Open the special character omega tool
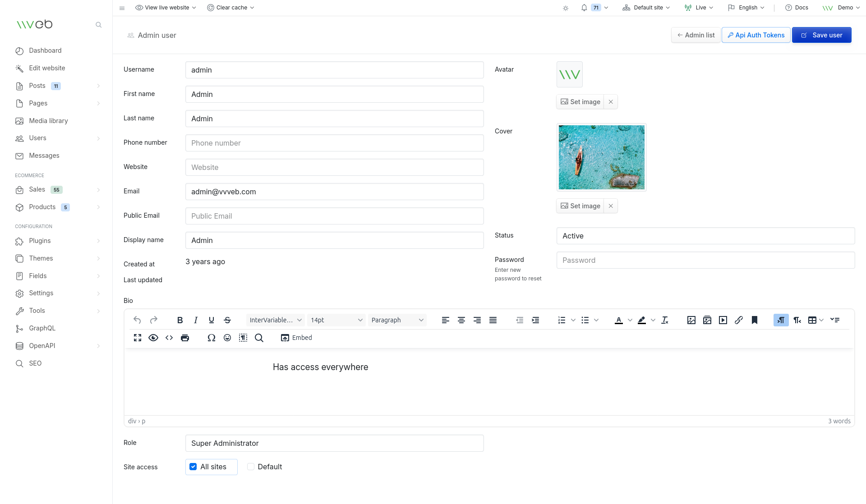This screenshot has height=504, width=866. tap(211, 338)
